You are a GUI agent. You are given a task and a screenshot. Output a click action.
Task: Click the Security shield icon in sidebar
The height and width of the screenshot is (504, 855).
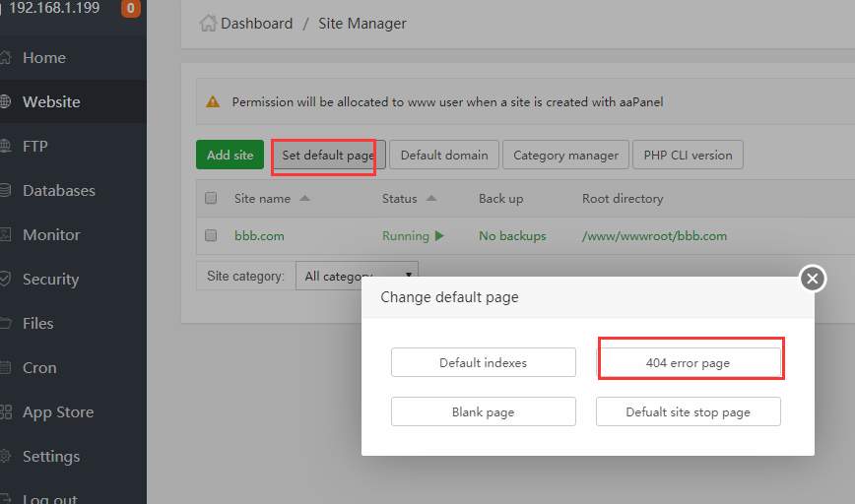click(x=5, y=280)
